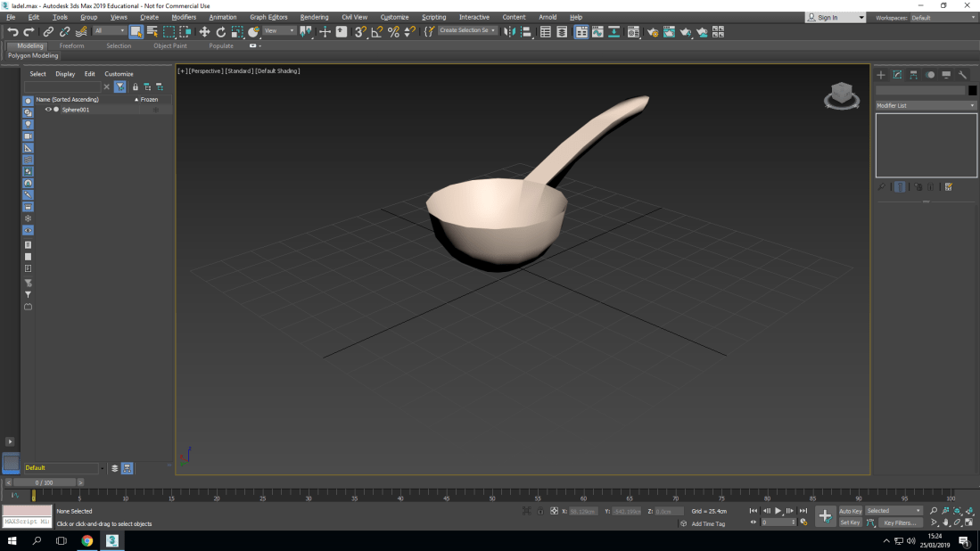Click the Undo icon
980x551 pixels.
click(12, 32)
